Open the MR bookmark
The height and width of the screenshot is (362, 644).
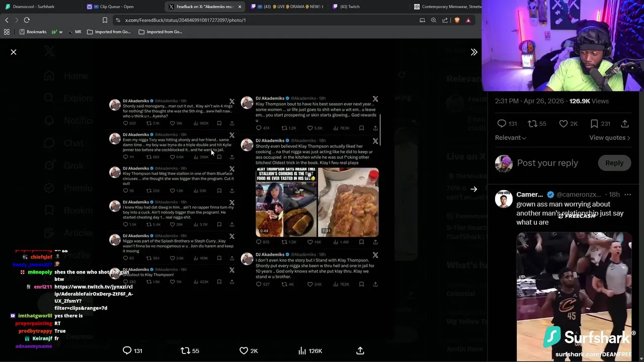(x=74, y=32)
